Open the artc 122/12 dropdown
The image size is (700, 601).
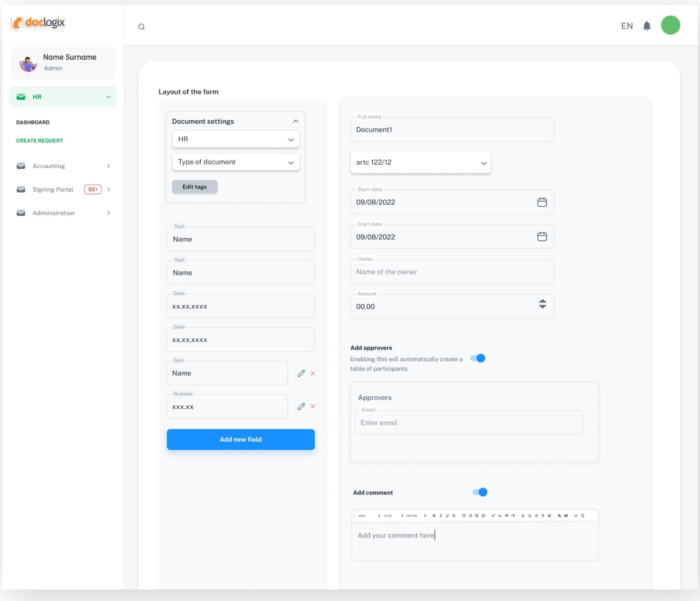pos(420,162)
